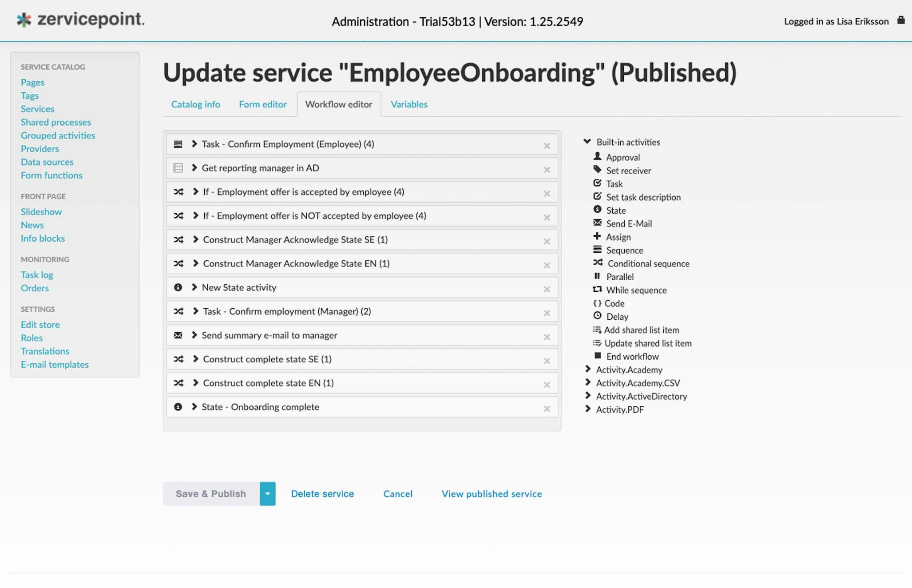Click the While sequence loop icon
The image size is (912, 588).
[597, 290]
